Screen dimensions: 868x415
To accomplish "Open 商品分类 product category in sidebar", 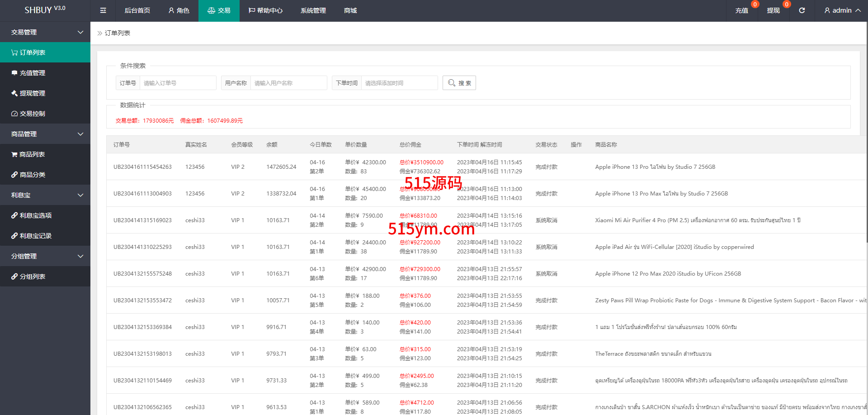I will tap(32, 175).
